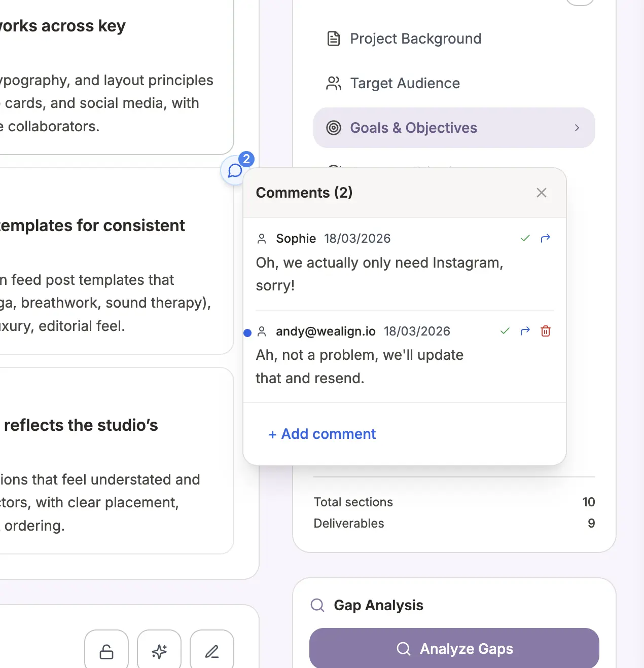Click the sparkle AI assist button
This screenshot has width=644, height=668.
point(159,651)
